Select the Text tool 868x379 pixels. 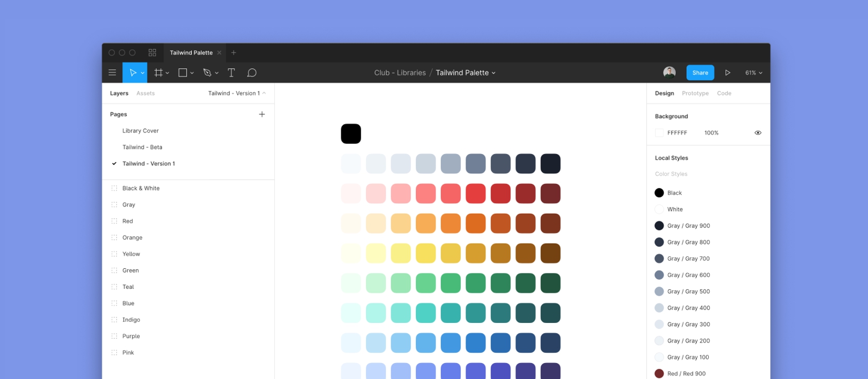(231, 73)
